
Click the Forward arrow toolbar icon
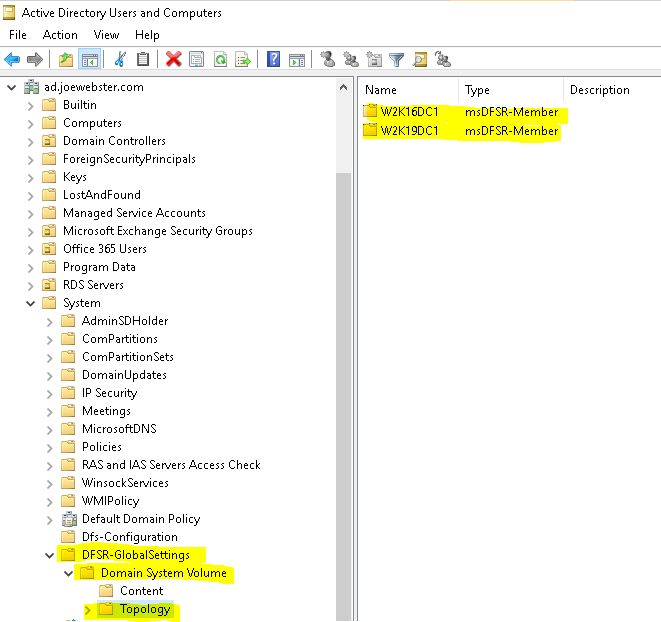point(35,59)
